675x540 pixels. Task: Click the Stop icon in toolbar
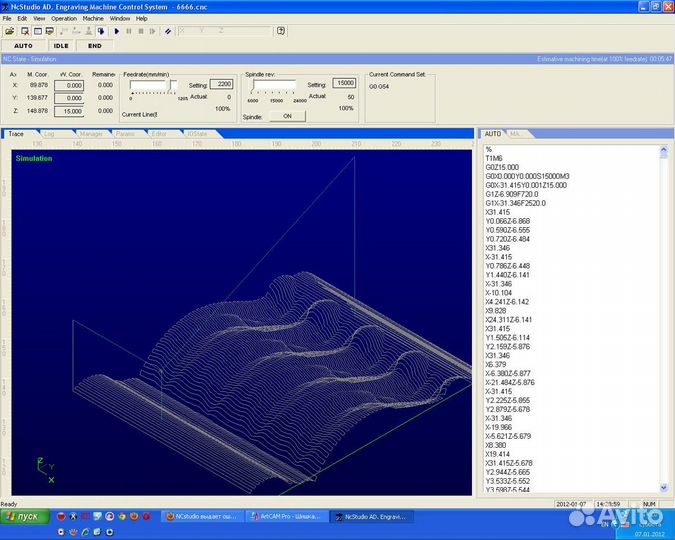point(141,31)
